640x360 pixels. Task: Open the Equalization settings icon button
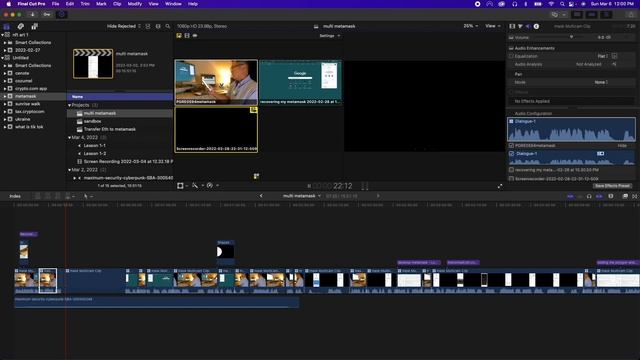point(614,56)
